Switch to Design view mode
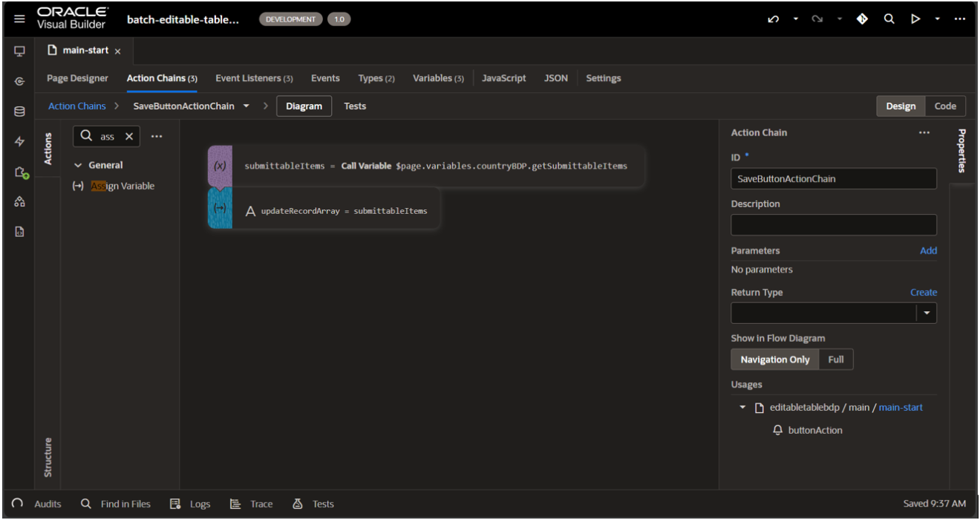980x520 pixels. 901,106
